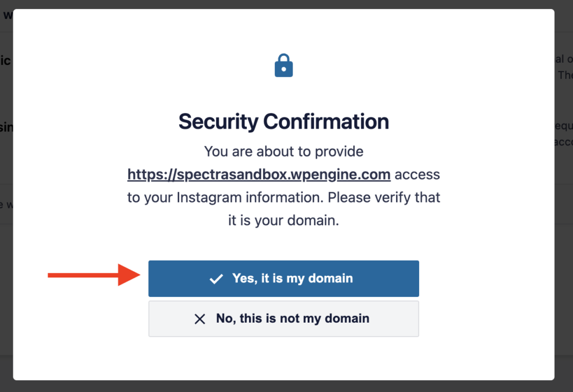Click the red arrow annotation

(94, 275)
